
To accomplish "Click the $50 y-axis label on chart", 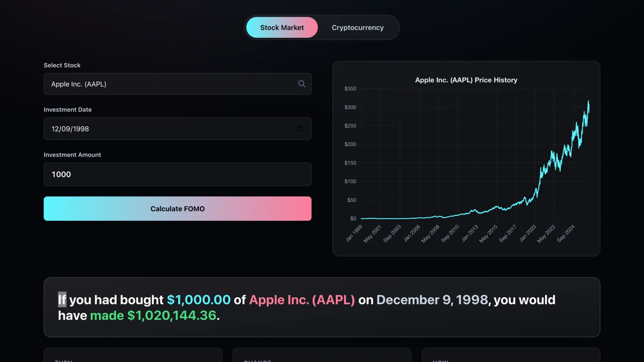I will tap(351, 200).
